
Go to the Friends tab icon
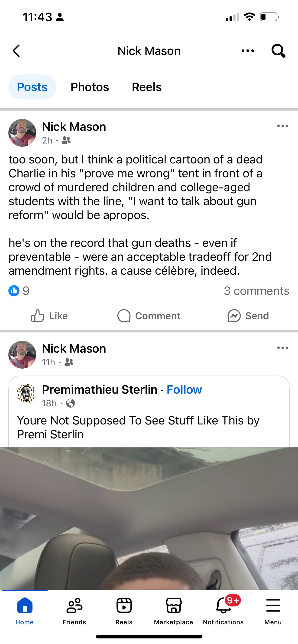tap(74, 610)
